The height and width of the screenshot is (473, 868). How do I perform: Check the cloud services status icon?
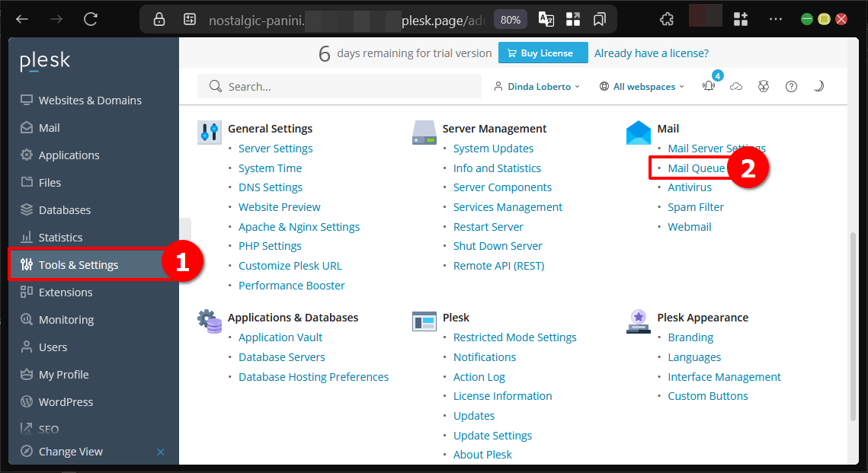736,86
